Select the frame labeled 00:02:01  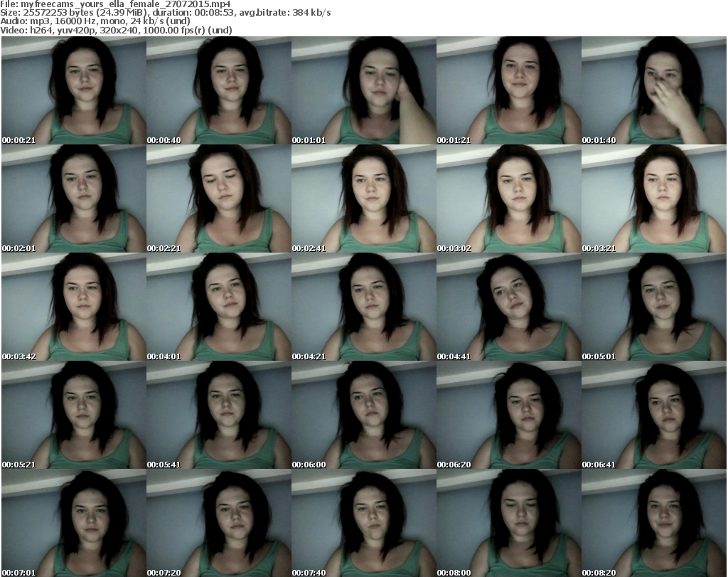pyautogui.click(x=74, y=198)
